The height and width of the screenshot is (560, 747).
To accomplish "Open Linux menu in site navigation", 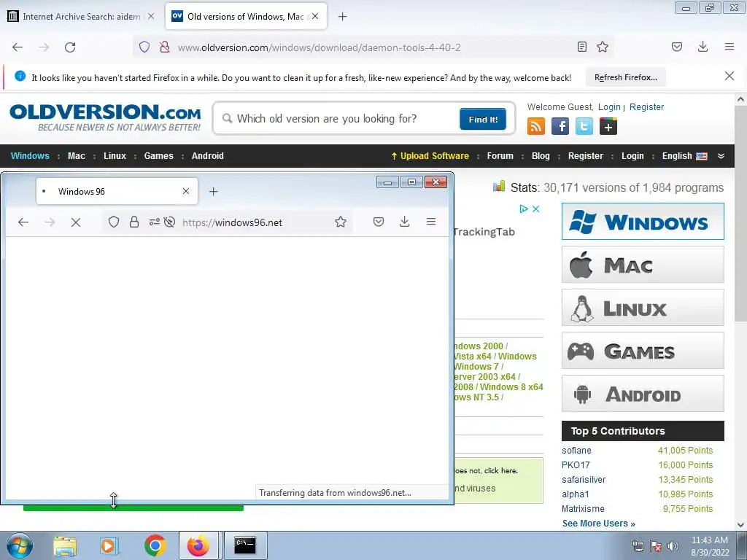I will [115, 156].
